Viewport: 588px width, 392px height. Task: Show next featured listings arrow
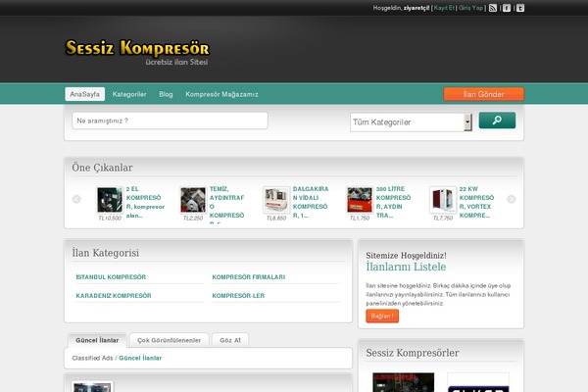point(512,199)
